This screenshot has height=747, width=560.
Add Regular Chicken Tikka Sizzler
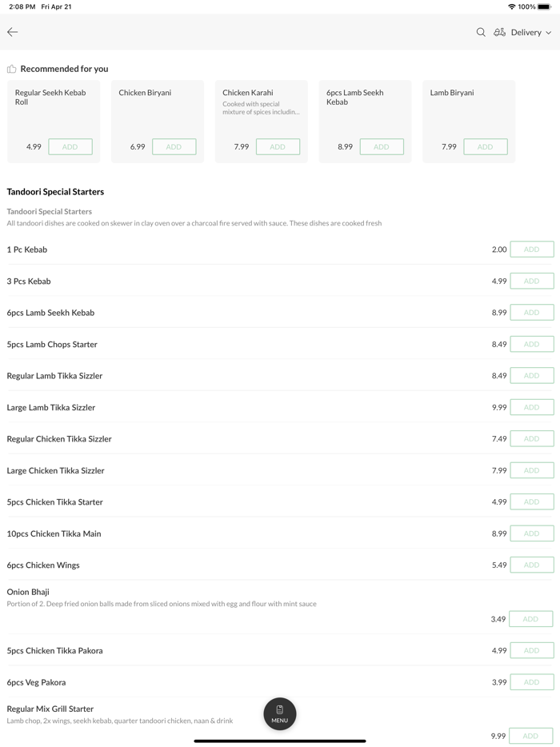[x=532, y=439]
